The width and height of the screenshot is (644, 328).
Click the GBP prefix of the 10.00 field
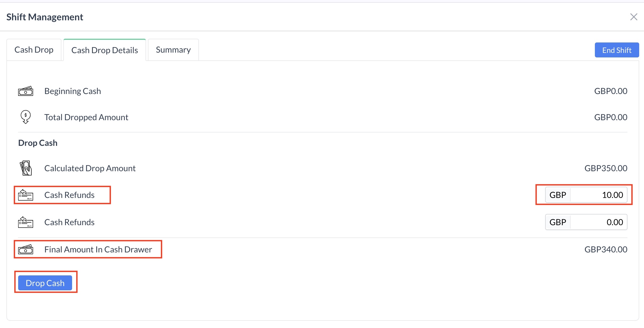click(558, 195)
